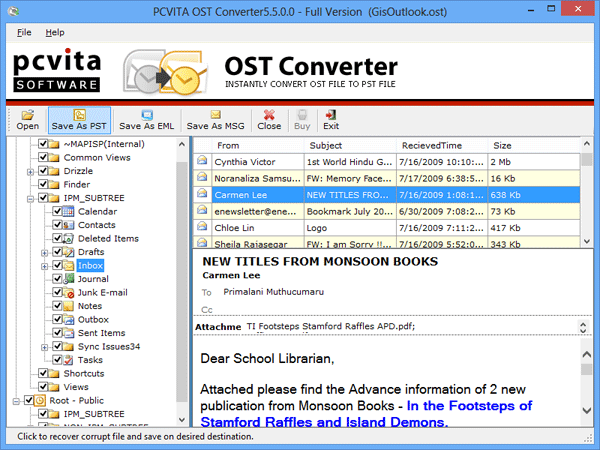Select the lower IPM_SUBTREE under Root - Public
The height and width of the screenshot is (450, 600).
coord(94,414)
